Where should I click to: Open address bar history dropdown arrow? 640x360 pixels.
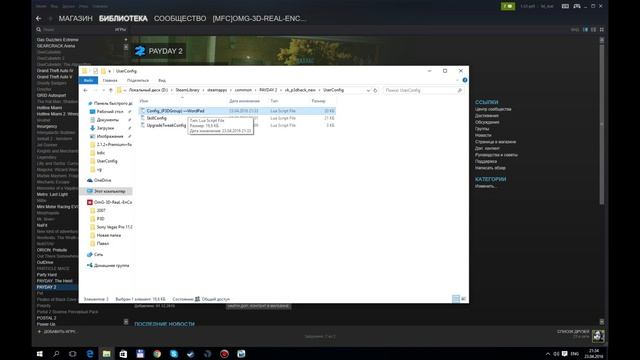pos(368,90)
